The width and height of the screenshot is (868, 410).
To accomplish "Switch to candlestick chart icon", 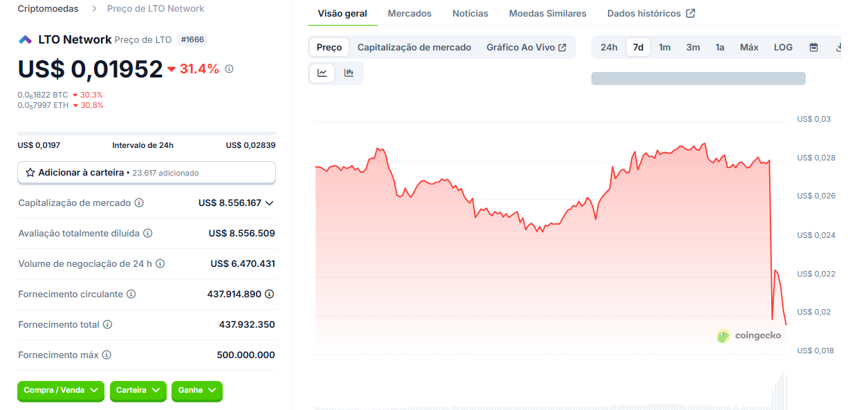I will tap(349, 73).
